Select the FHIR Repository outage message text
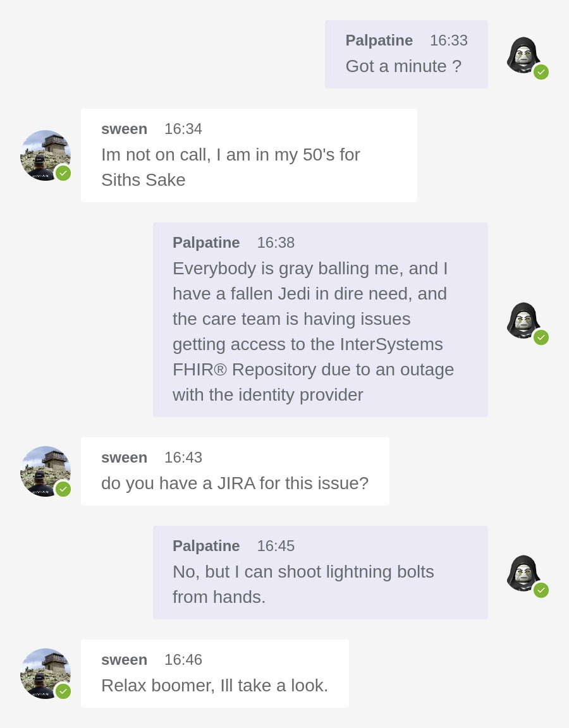 click(x=314, y=331)
